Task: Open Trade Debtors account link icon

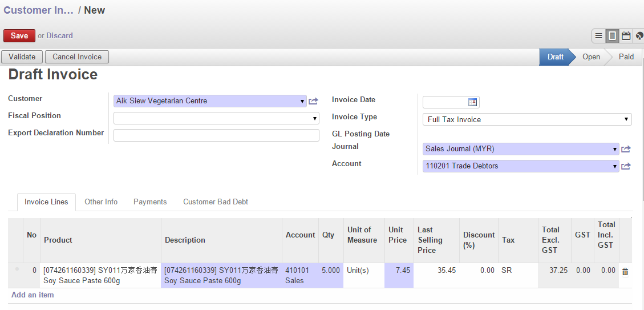Action: [x=626, y=167]
